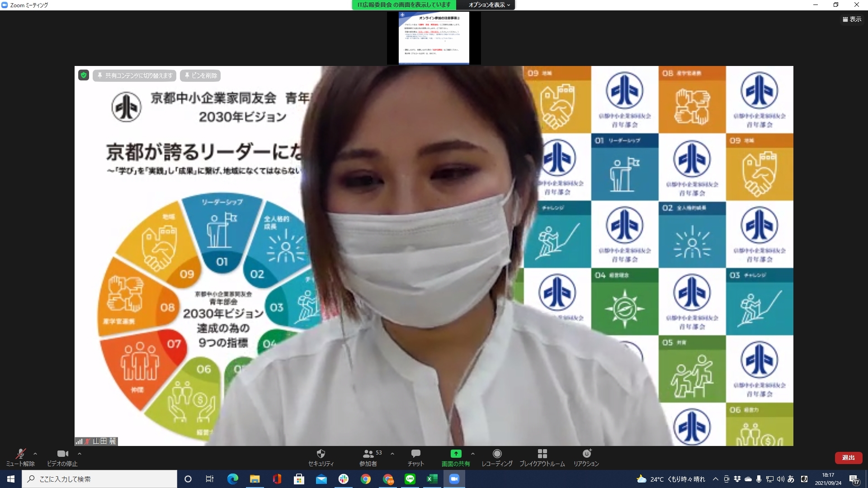Open the View (表示) layout menu
This screenshot has height=488, width=868.
tap(852, 19)
